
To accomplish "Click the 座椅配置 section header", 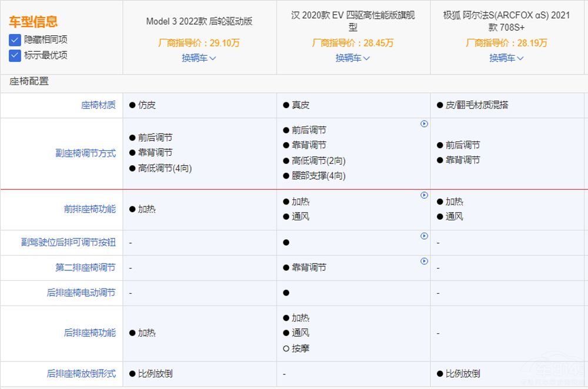I will pyautogui.click(x=29, y=82).
